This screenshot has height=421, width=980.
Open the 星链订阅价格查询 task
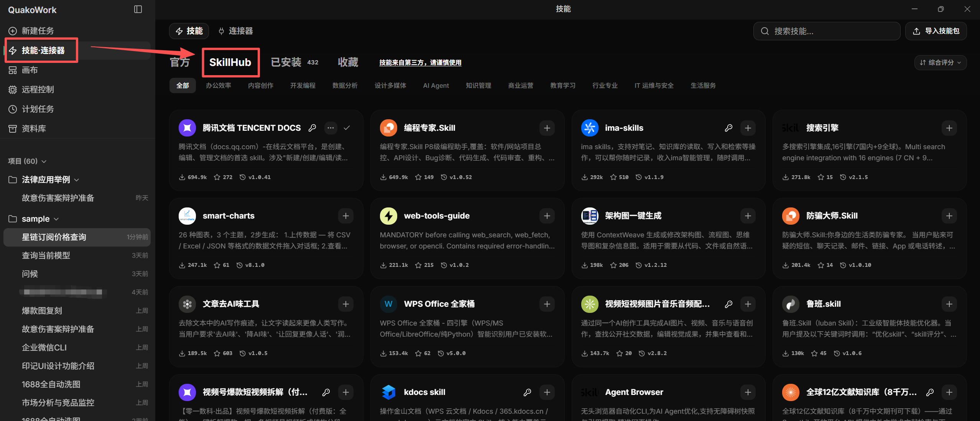(x=77, y=237)
